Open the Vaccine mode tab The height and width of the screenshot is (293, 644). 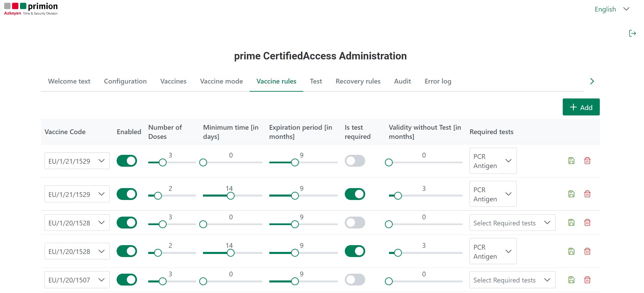[221, 81]
